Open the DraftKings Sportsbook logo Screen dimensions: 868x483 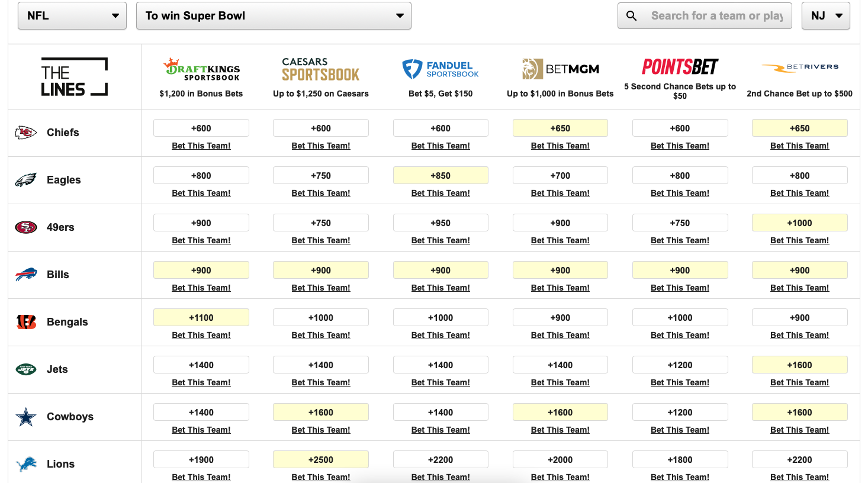(201, 69)
